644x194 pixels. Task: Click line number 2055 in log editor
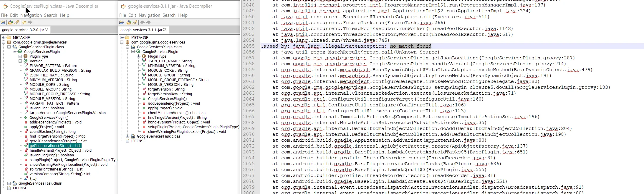click(249, 46)
